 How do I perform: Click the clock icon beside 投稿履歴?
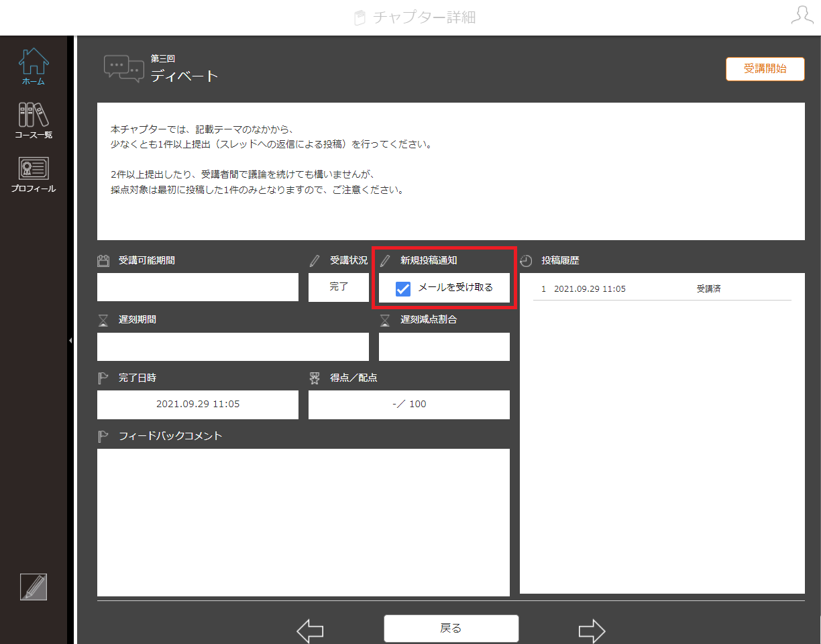point(526,261)
